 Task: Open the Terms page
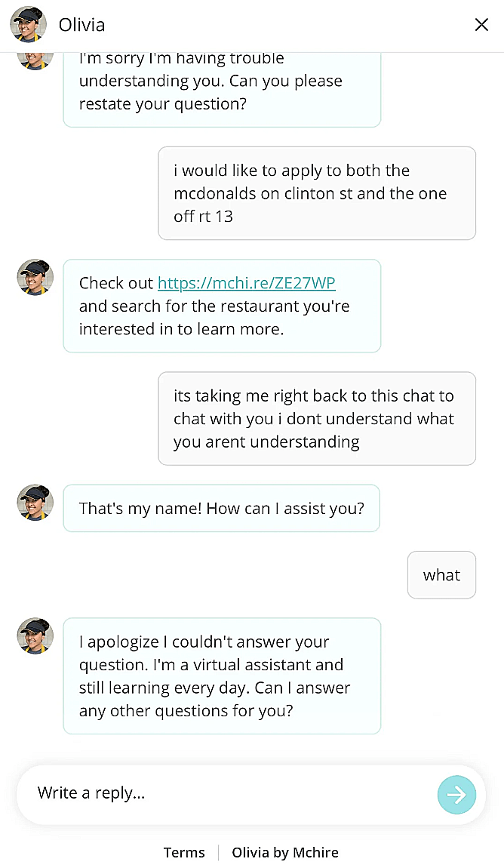pyautogui.click(x=184, y=852)
